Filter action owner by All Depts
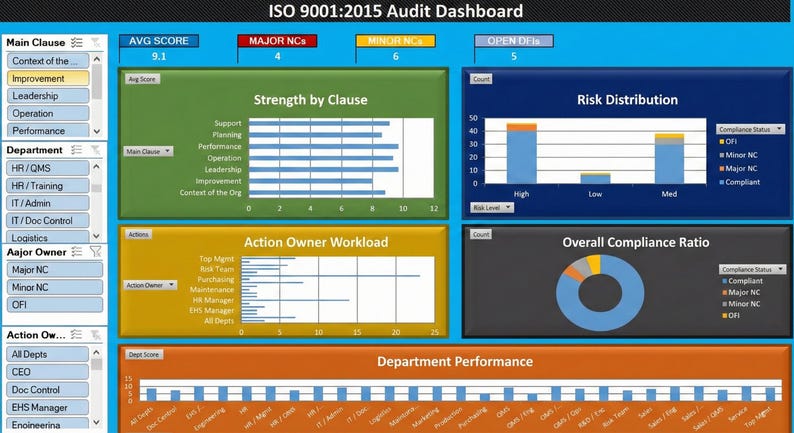Screen dimensions: 794x433 pyautogui.click(x=48, y=355)
